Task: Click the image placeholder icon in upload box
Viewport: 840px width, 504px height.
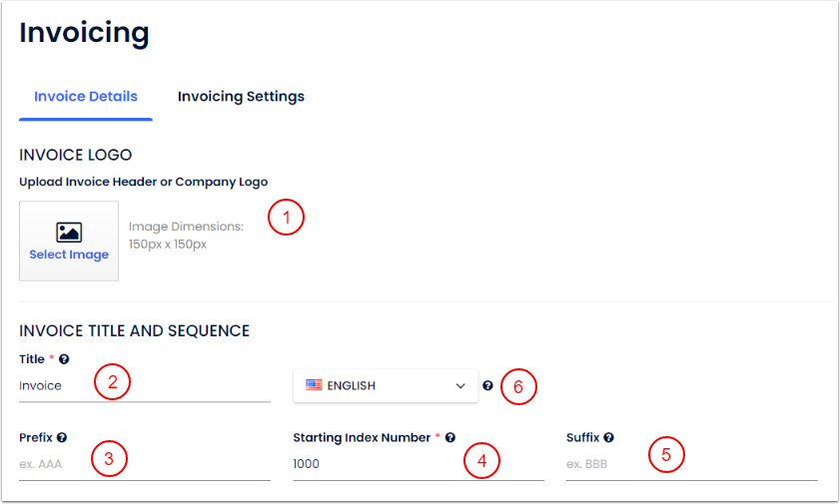Action: pos(69,233)
